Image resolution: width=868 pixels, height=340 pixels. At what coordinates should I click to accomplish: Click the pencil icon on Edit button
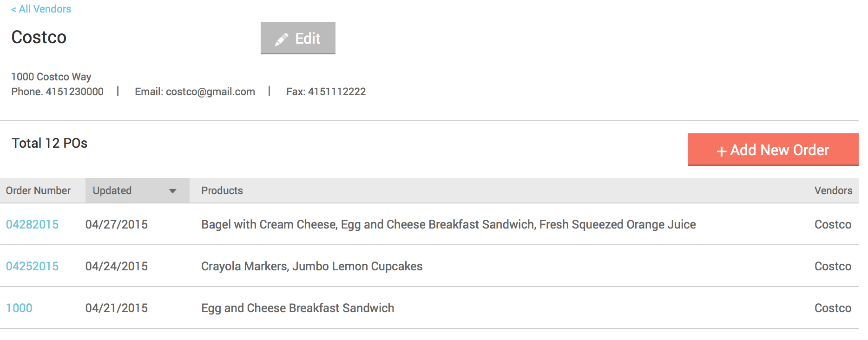pyautogui.click(x=281, y=39)
